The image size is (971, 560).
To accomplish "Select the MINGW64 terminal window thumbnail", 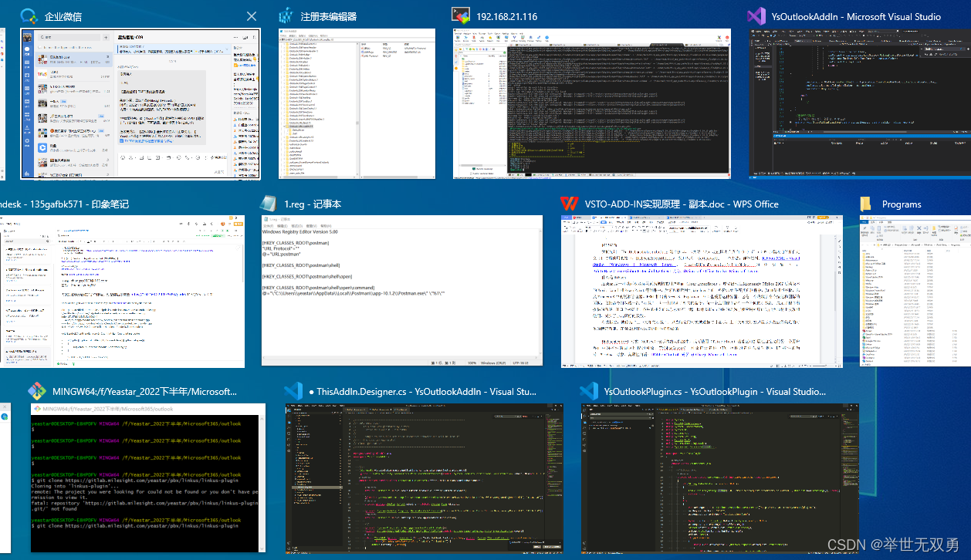I will (x=147, y=477).
